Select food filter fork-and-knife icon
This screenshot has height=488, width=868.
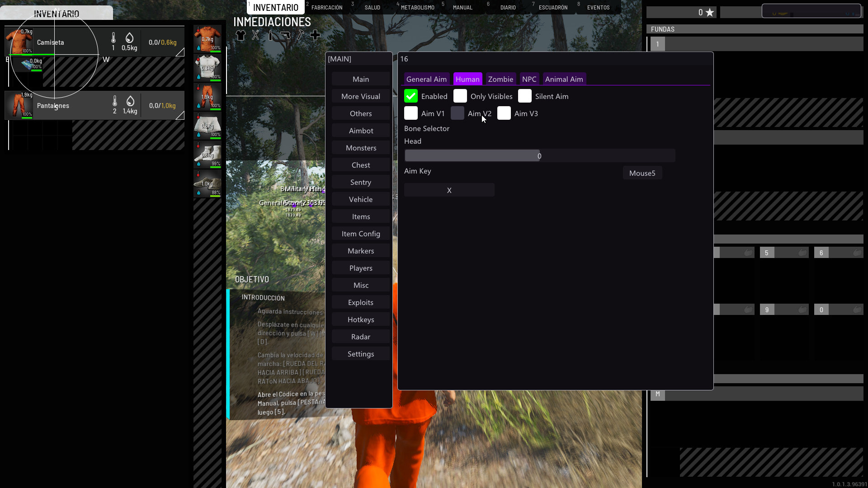[x=256, y=35]
